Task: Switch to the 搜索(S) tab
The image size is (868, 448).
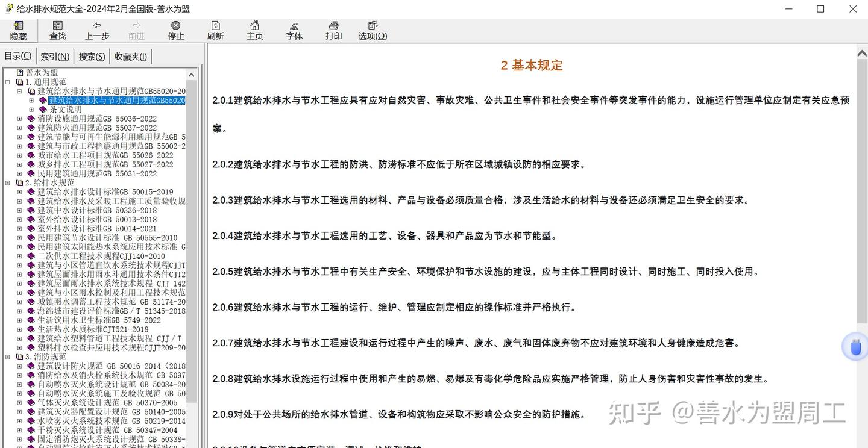Action: tap(91, 55)
